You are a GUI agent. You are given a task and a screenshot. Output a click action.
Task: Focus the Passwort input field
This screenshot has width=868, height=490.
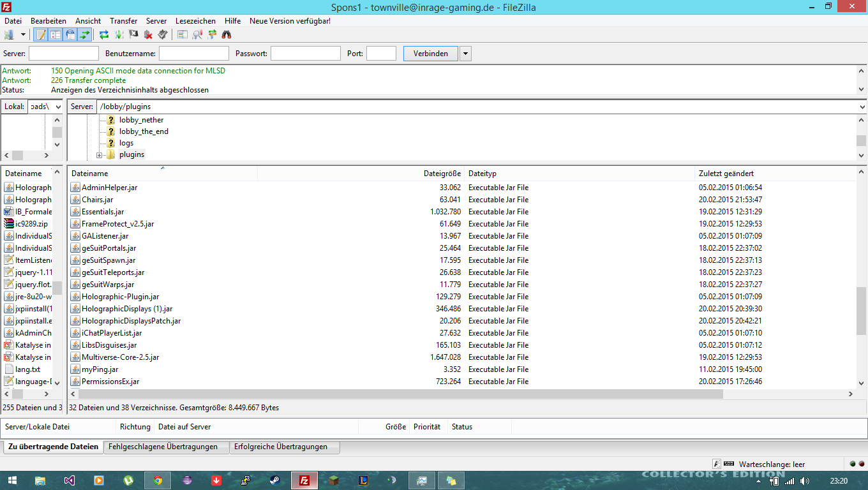pos(306,54)
